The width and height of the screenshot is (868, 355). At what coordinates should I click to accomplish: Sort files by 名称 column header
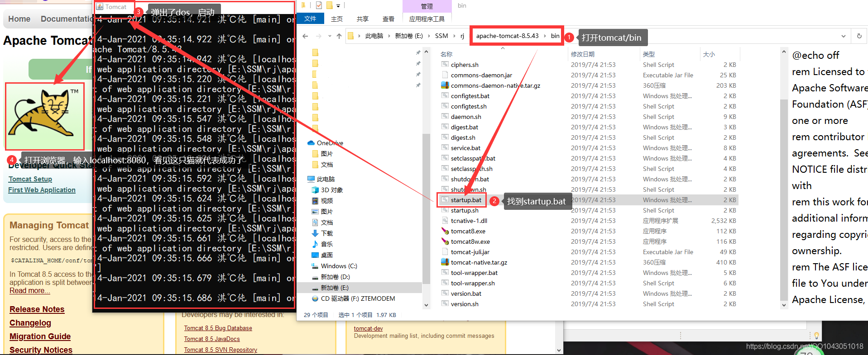(446, 54)
